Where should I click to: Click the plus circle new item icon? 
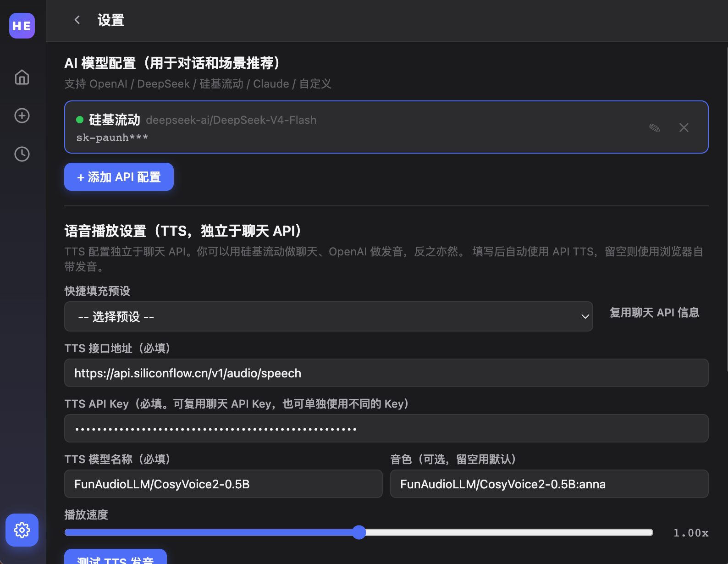22,116
